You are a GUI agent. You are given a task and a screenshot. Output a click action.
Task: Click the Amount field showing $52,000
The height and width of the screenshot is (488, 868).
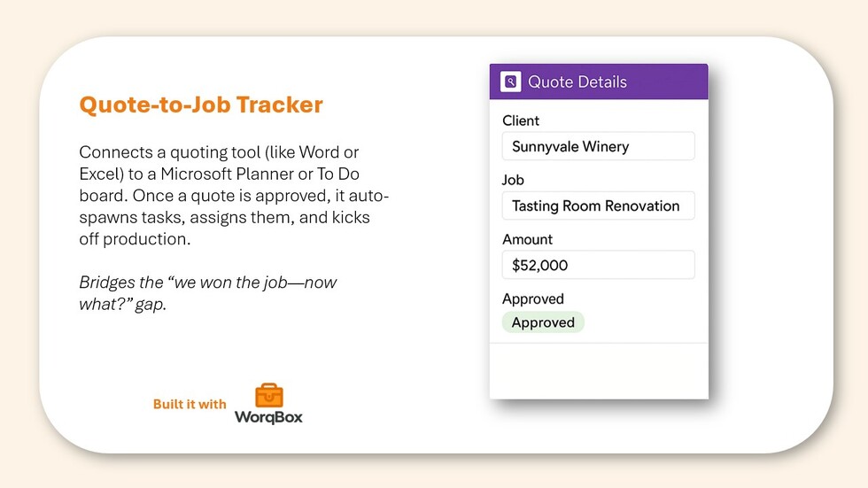pos(598,265)
